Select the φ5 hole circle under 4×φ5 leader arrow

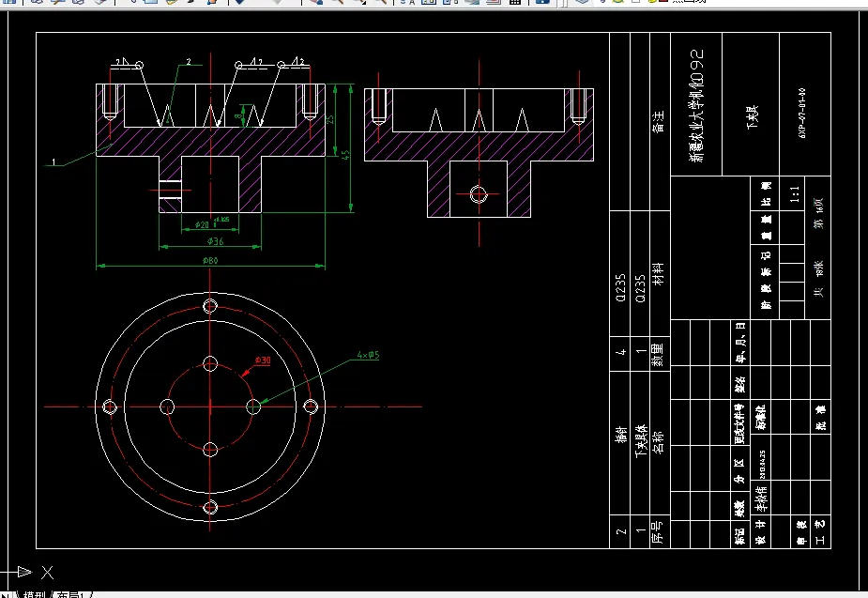[253, 407]
